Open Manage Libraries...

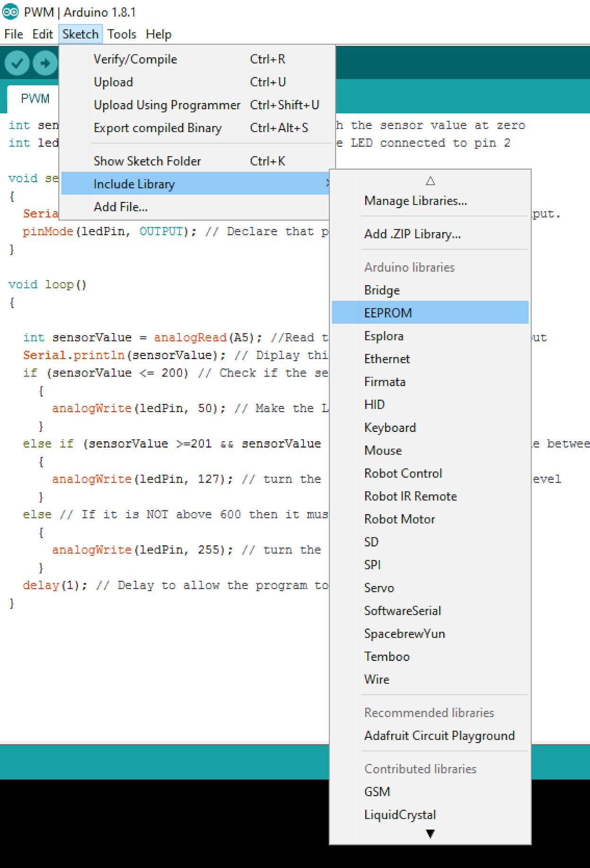(x=430, y=201)
